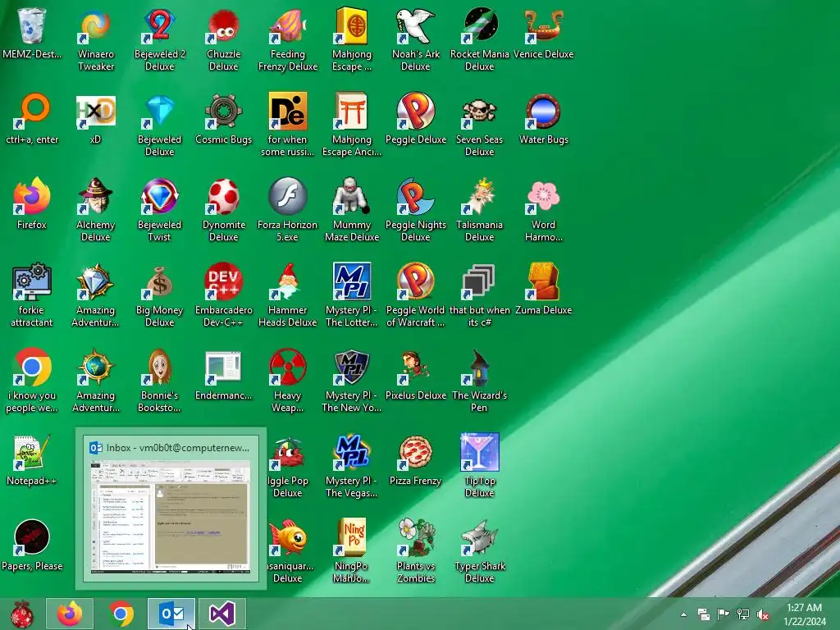Select the Embarcadero Dev-C++ icon
Viewport: 840px width, 630px height.
pos(223,281)
